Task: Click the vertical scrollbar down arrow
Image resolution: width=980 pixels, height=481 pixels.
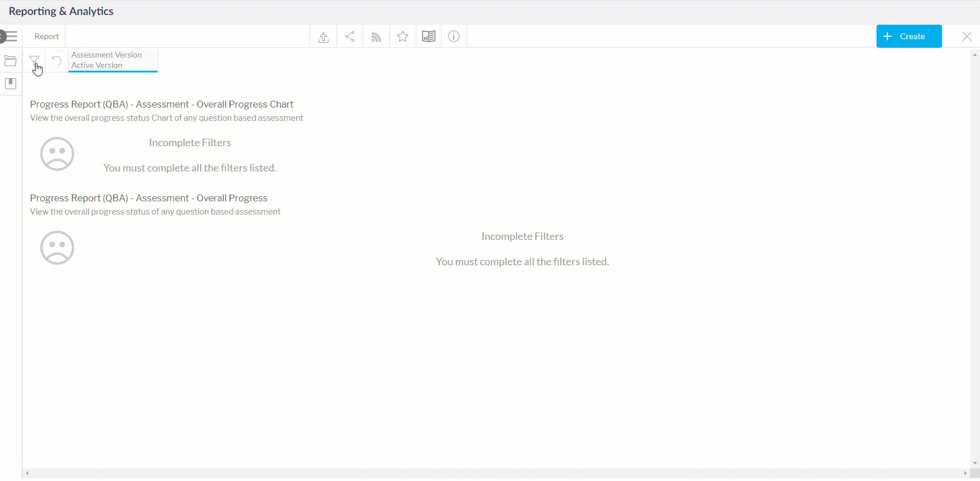Action: coord(975,463)
